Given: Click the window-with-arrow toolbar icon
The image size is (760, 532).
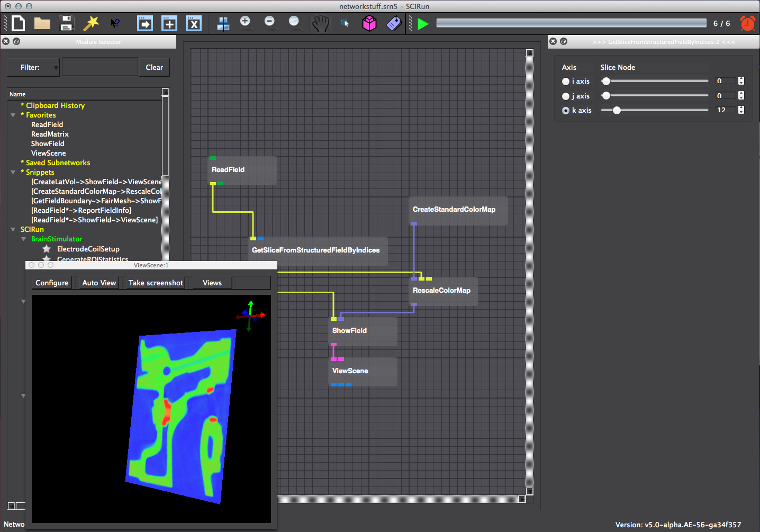Looking at the screenshot, I should [144, 23].
